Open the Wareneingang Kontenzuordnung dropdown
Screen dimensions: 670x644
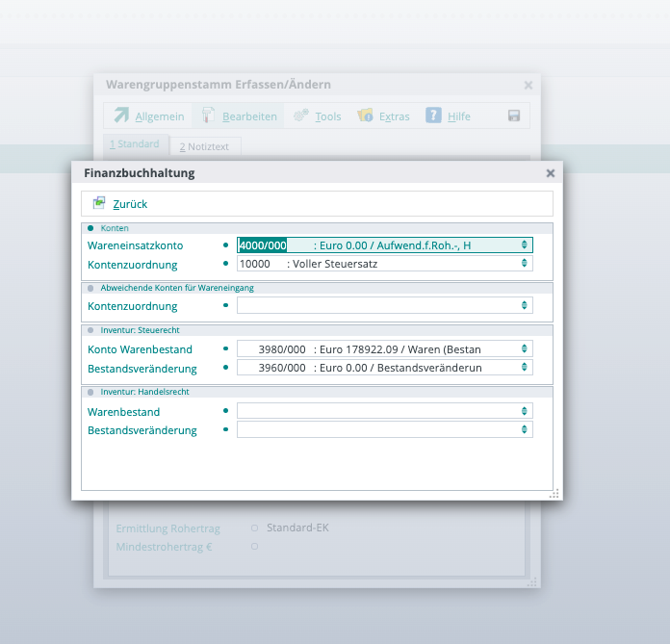pyautogui.click(x=524, y=305)
